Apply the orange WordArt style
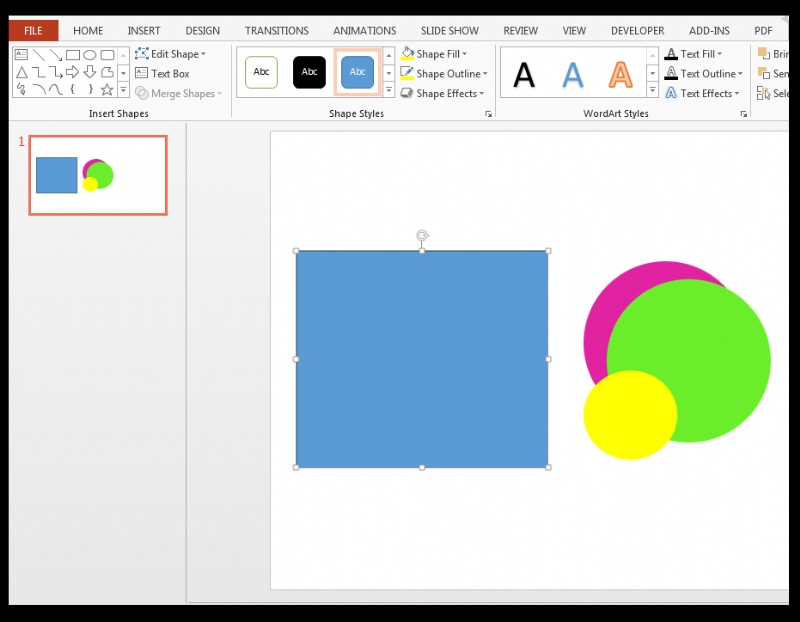Viewport: 800px width, 622px height. [x=622, y=72]
